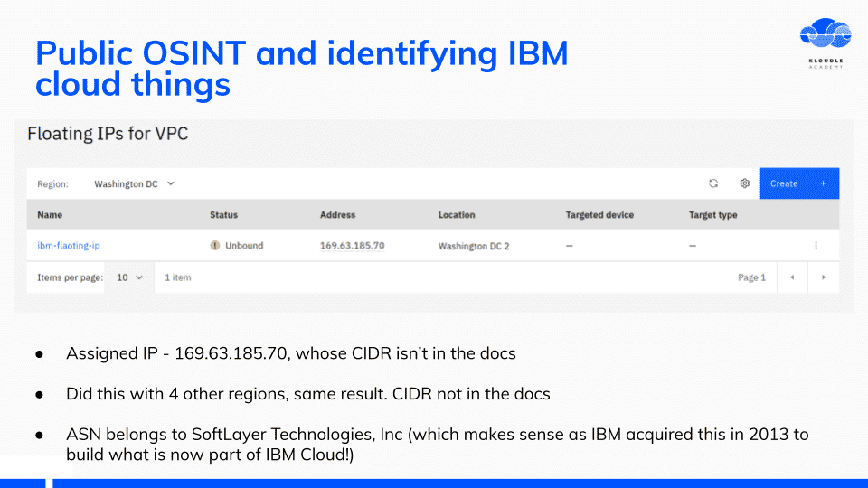Sort by Name column header

point(50,215)
